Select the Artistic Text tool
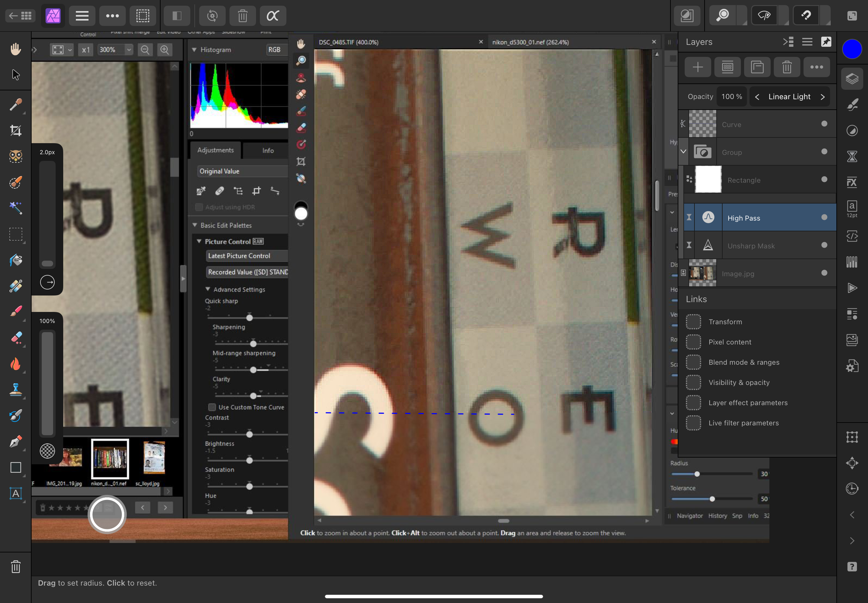868x603 pixels. (x=15, y=493)
